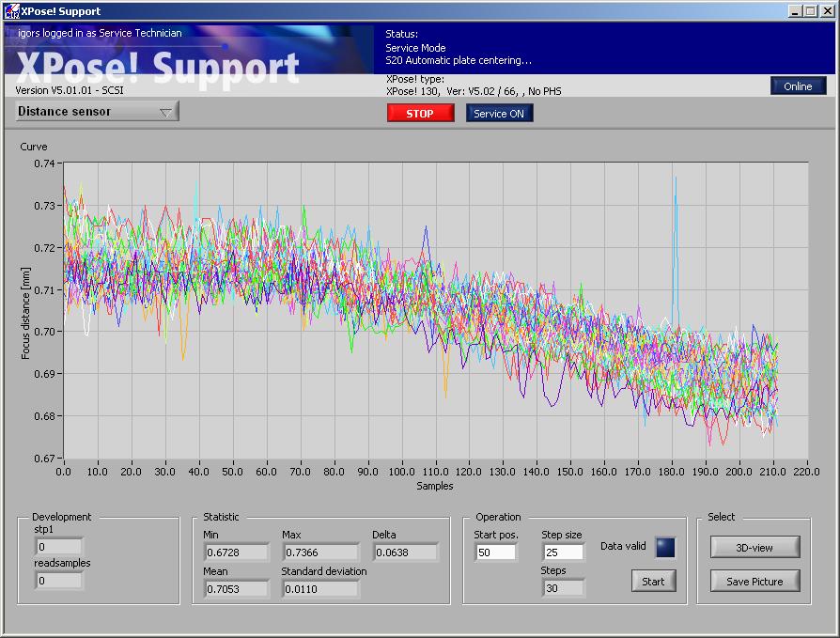The width and height of the screenshot is (840, 638).
Task: Click 'igors logged in as Service Technician' text
Action: 100,33
